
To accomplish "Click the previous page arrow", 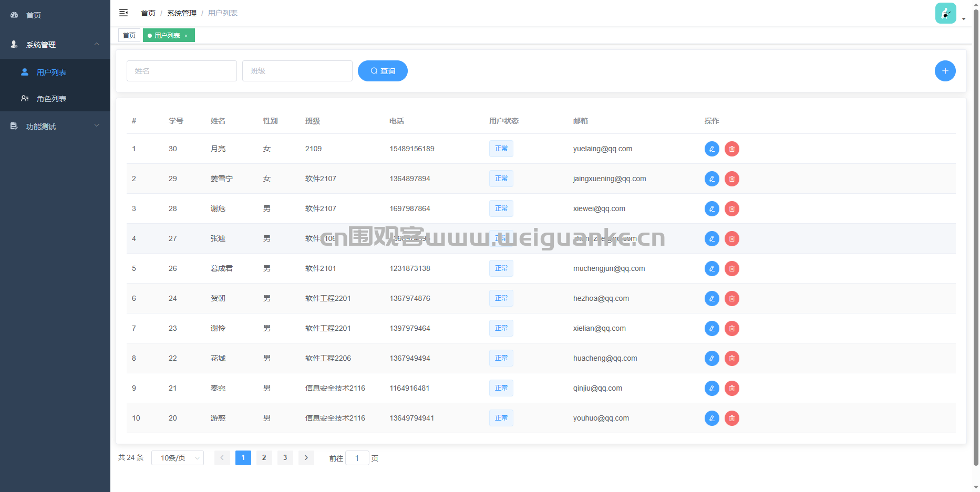I will click(x=222, y=458).
